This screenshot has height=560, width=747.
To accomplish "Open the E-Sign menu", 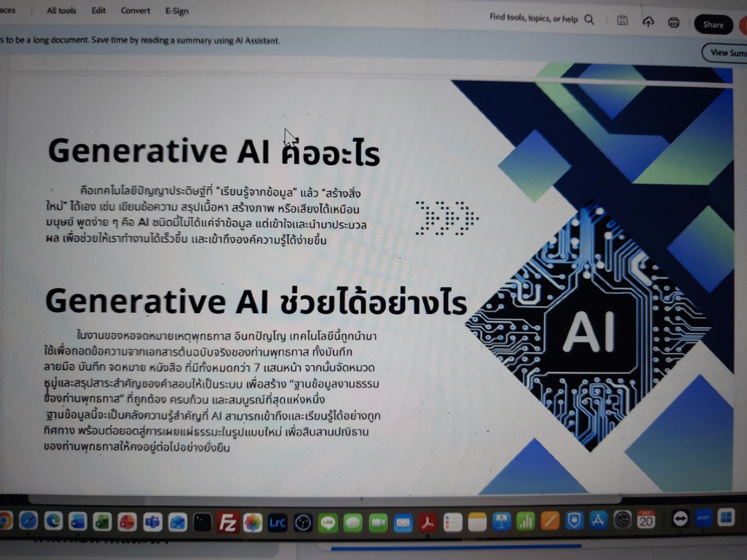I will point(177,11).
